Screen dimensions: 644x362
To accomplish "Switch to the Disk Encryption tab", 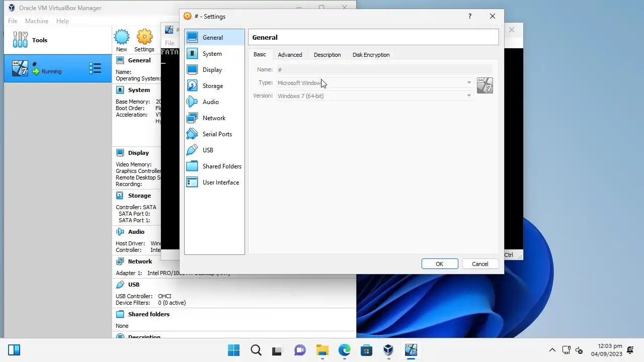I will 371,55.
